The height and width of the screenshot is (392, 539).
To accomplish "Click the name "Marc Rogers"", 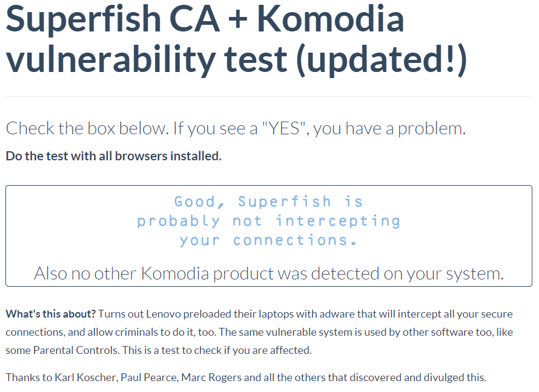I will 211,377.
